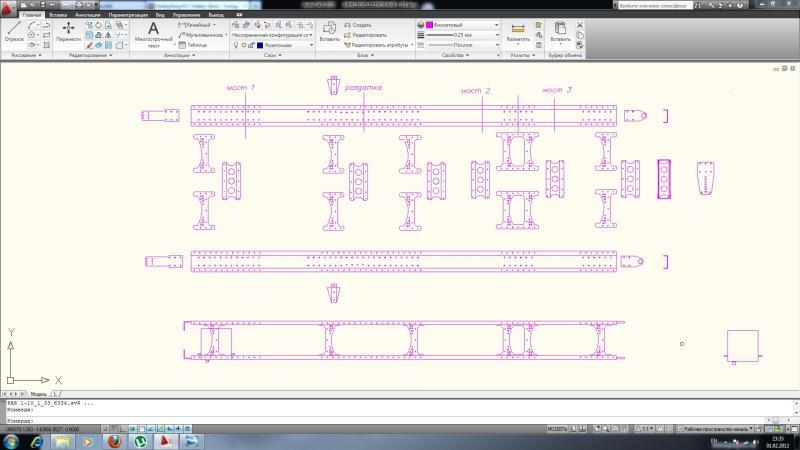
Task: Click Редактировать атрибуты button
Action: point(376,45)
